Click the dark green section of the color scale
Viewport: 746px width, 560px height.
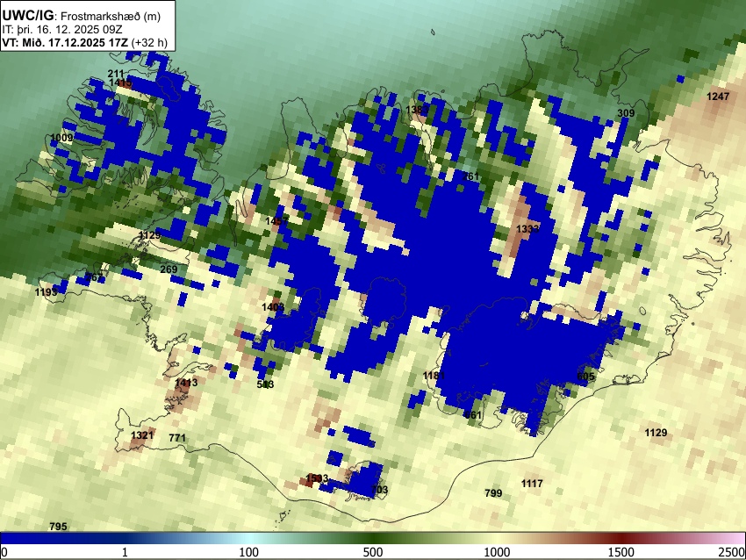pyautogui.click(x=373, y=538)
